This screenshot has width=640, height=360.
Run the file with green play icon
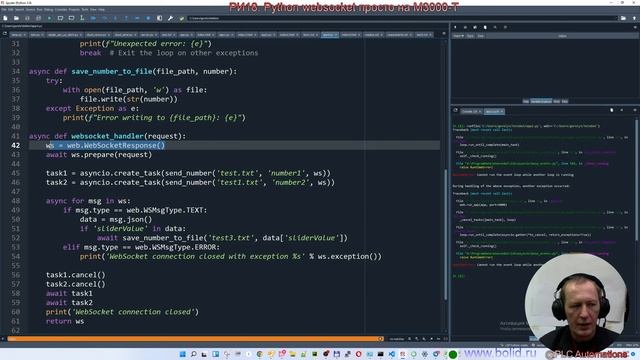coord(49,18)
